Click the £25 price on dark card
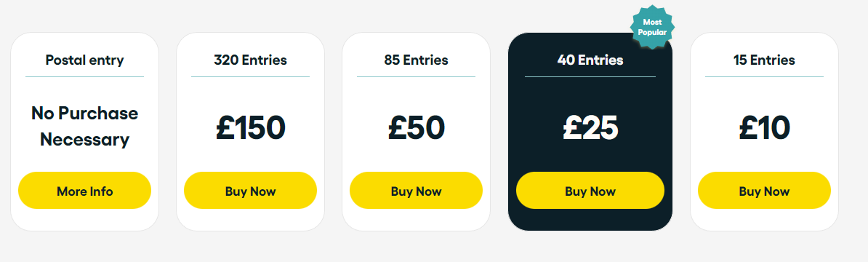Screen dimensions: 868x262 click(590, 127)
